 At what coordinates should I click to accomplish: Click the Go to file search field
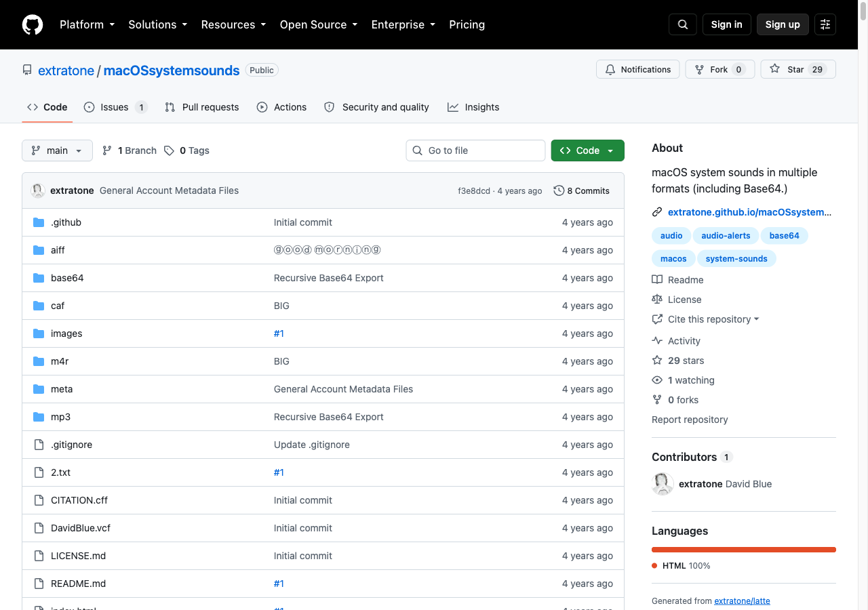(476, 150)
